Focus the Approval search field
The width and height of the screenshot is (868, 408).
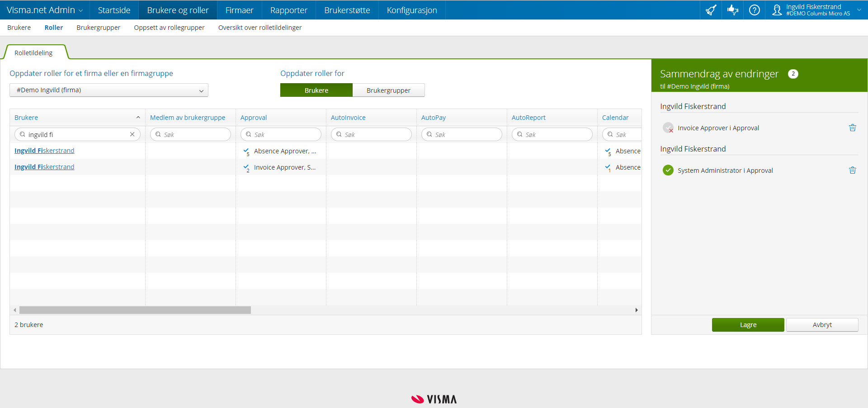pos(281,134)
